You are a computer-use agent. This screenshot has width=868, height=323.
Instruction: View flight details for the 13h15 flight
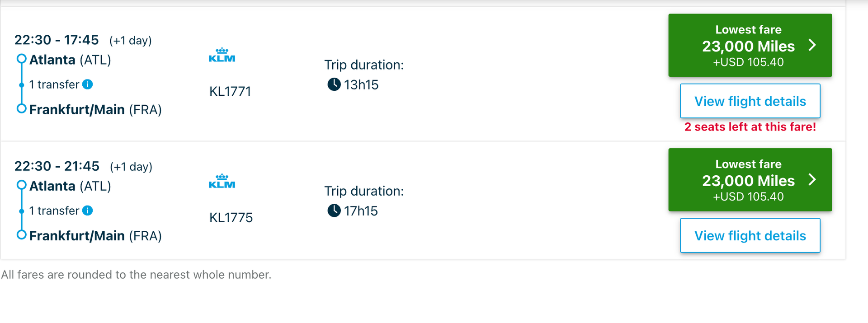coord(750,101)
